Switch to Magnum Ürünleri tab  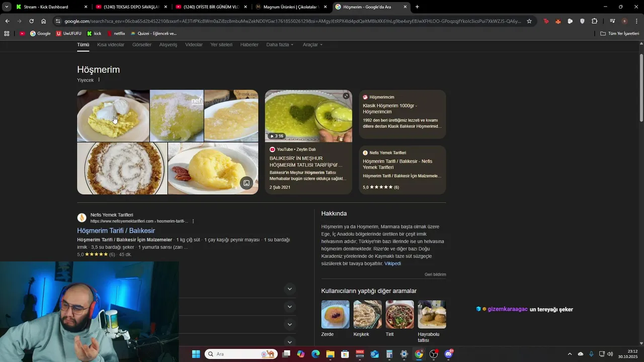pyautogui.click(x=291, y=7)
